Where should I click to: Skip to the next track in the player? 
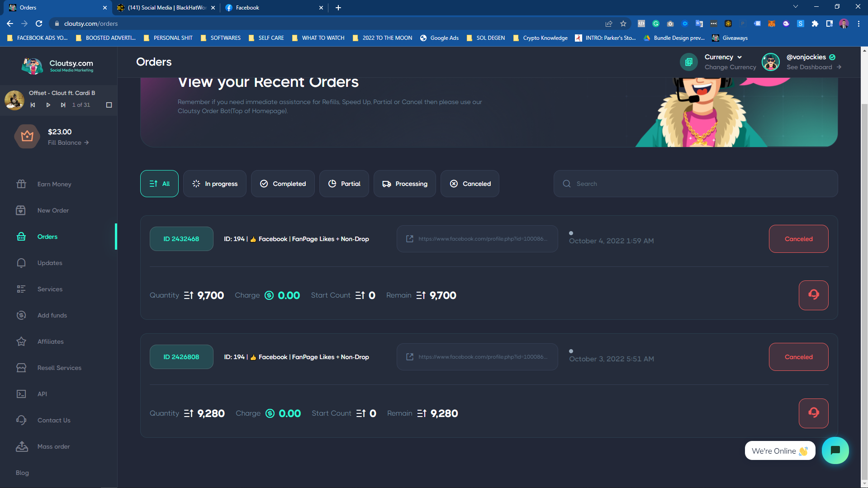point(63,105)
